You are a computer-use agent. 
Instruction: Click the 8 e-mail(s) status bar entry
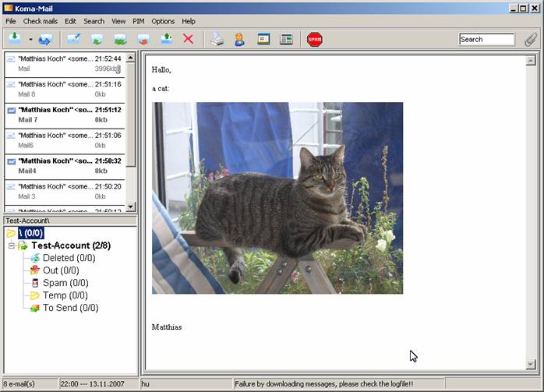pyautogui.click(x=30, y=384)
